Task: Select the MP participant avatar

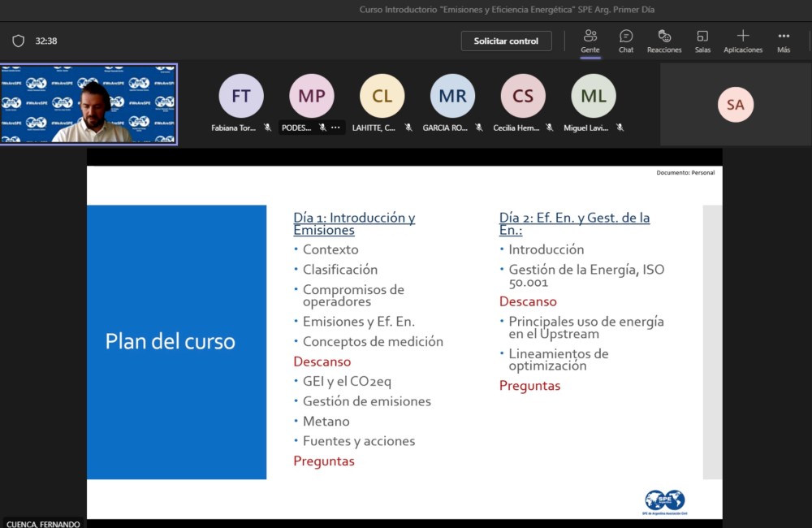Action: [312, 96]
